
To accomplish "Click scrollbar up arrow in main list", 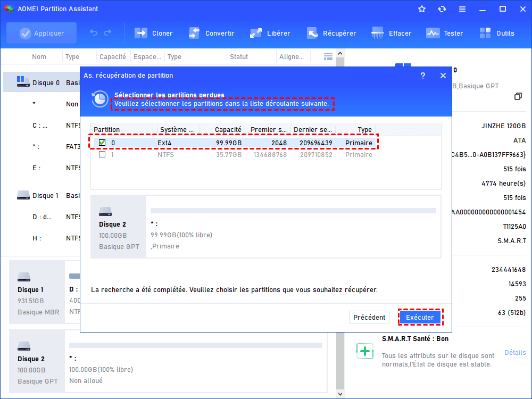I will pyautogui.click(x=340, y=53).
